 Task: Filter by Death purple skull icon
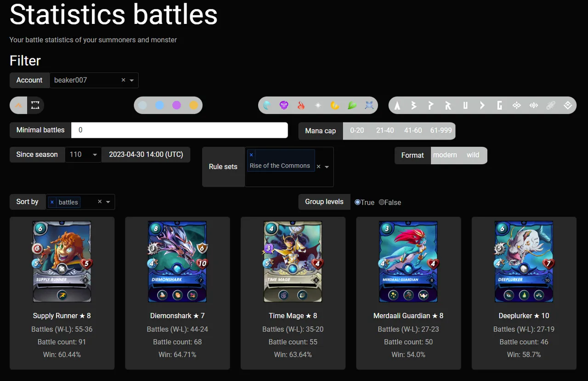[284, 106]
